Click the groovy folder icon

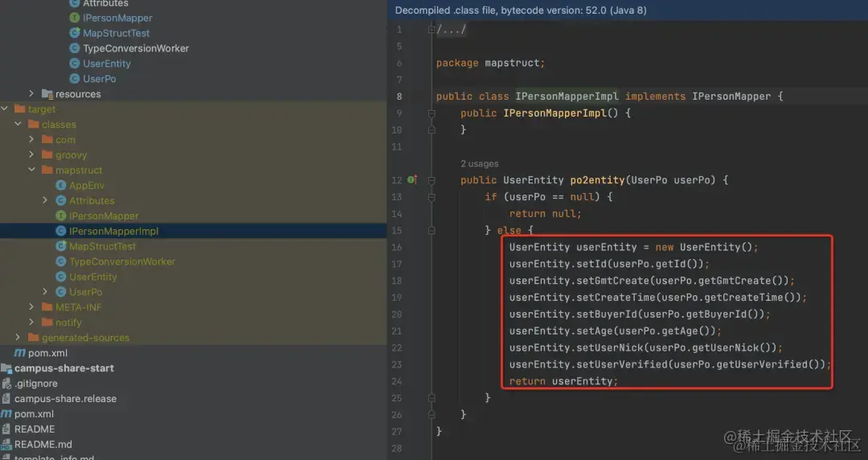[x=47, y=154]
